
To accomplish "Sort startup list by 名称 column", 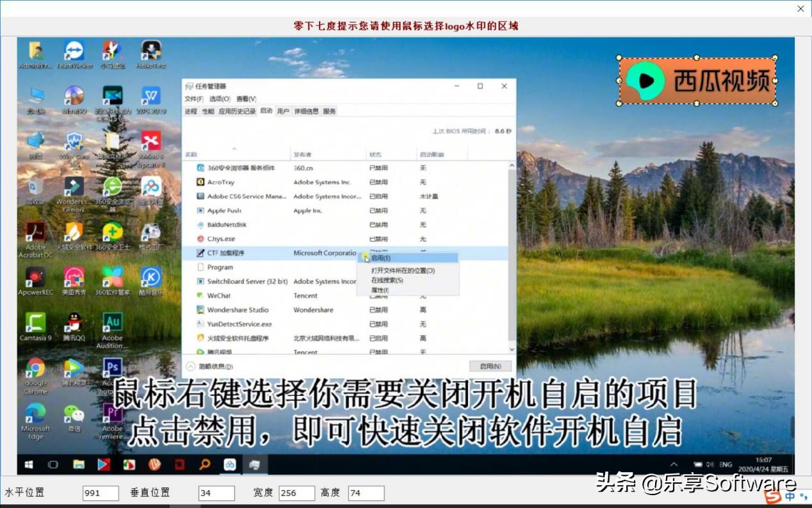I will (237, 154).
